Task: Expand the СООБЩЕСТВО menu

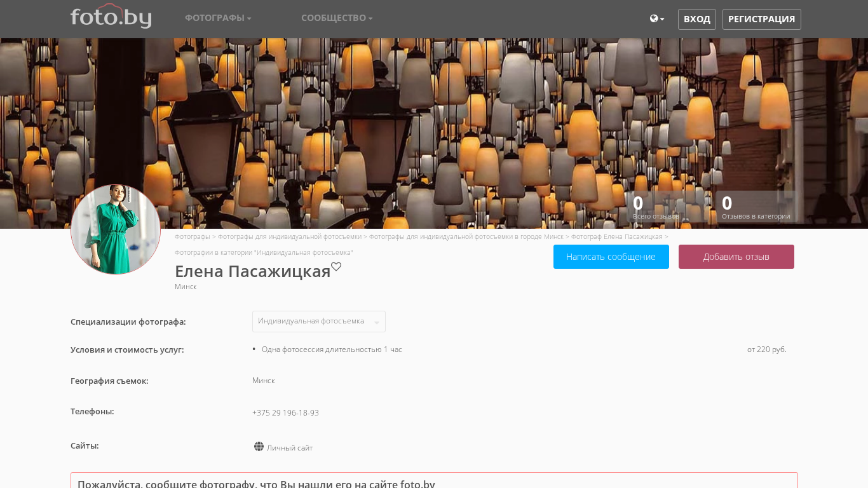Action: (x=337, y=18)
